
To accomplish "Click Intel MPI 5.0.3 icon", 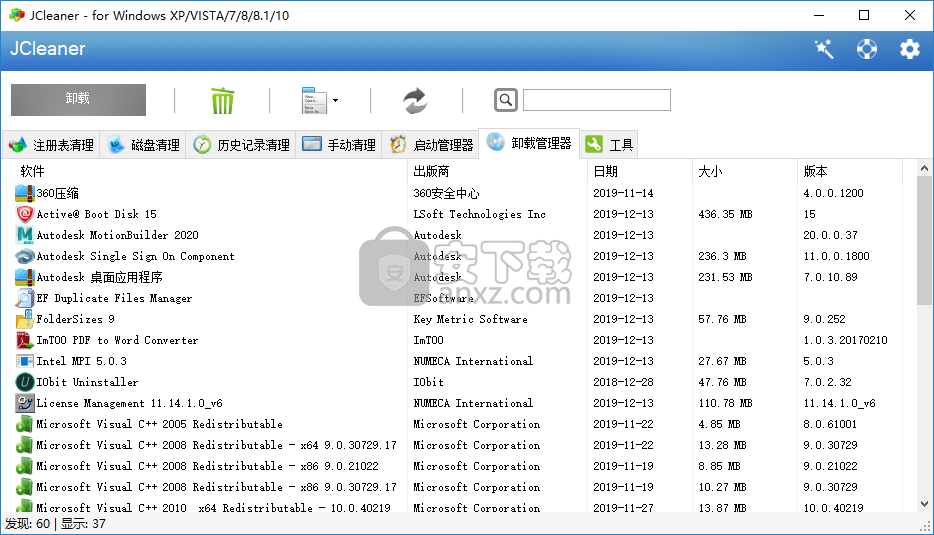I will pos(24,361).
